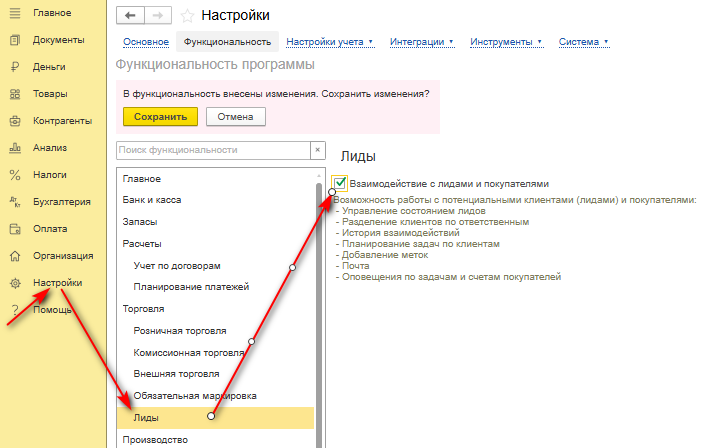Open the Settings gear icon in the sidebar

click(x=15, y=282)
